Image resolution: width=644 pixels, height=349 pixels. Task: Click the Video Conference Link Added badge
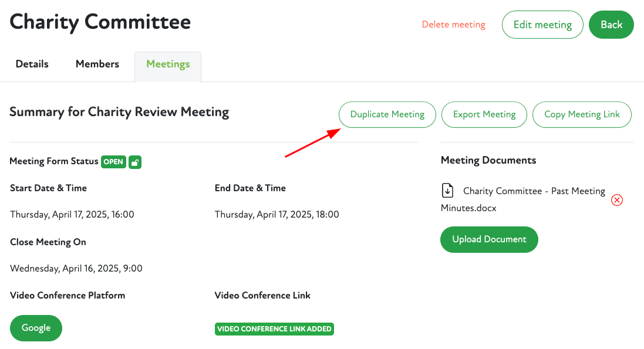274,329
